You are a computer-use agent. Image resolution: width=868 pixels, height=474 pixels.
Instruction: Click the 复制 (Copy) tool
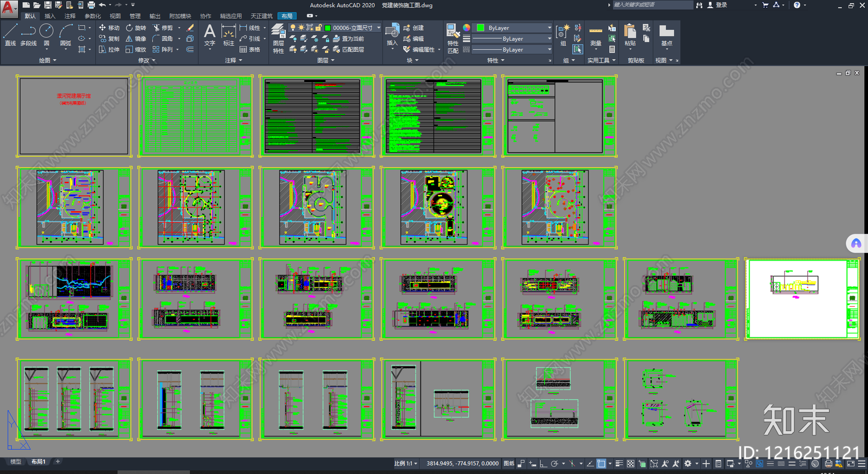[109, 39]
